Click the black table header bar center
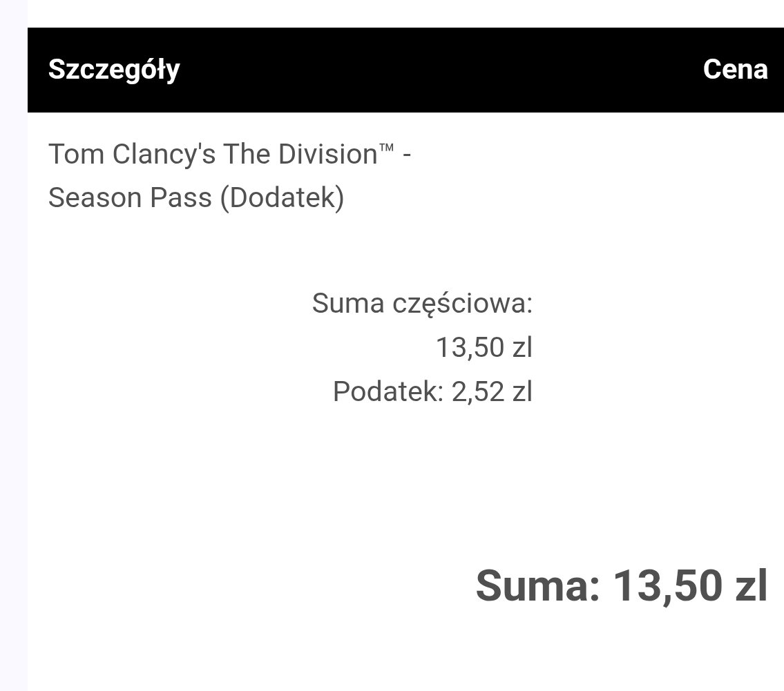Screen dimensions: 784x691 [x=405, y=70]
